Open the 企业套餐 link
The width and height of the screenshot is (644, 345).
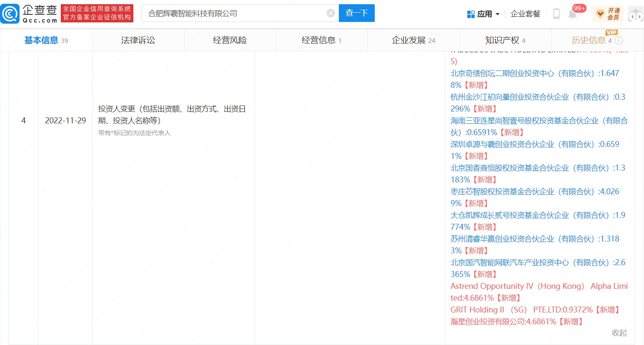click(525, 14)
